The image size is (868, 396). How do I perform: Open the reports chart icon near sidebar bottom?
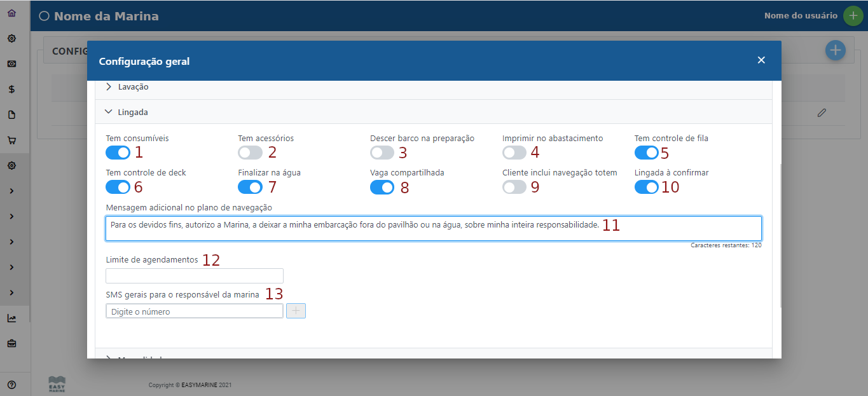tap(11, 318)
